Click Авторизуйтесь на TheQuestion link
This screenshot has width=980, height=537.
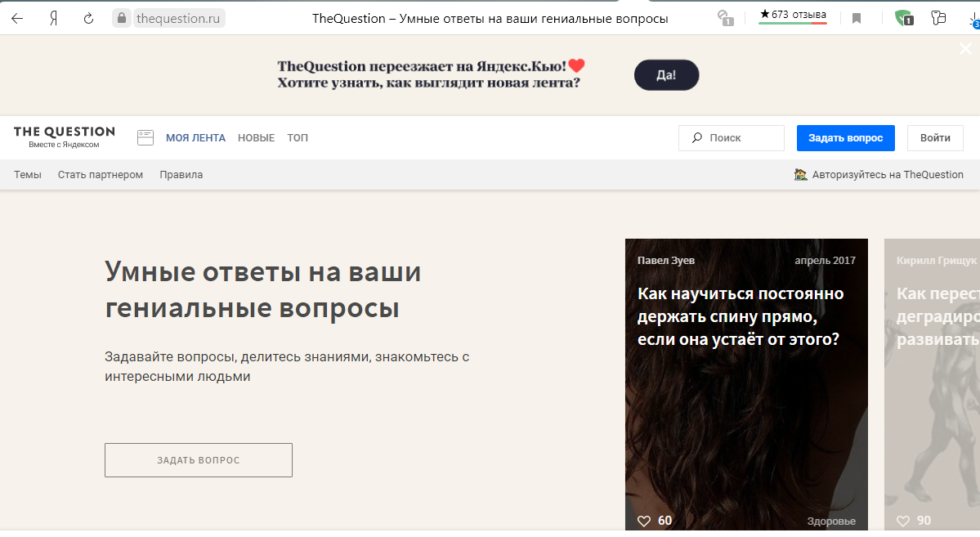pos(888,174)
